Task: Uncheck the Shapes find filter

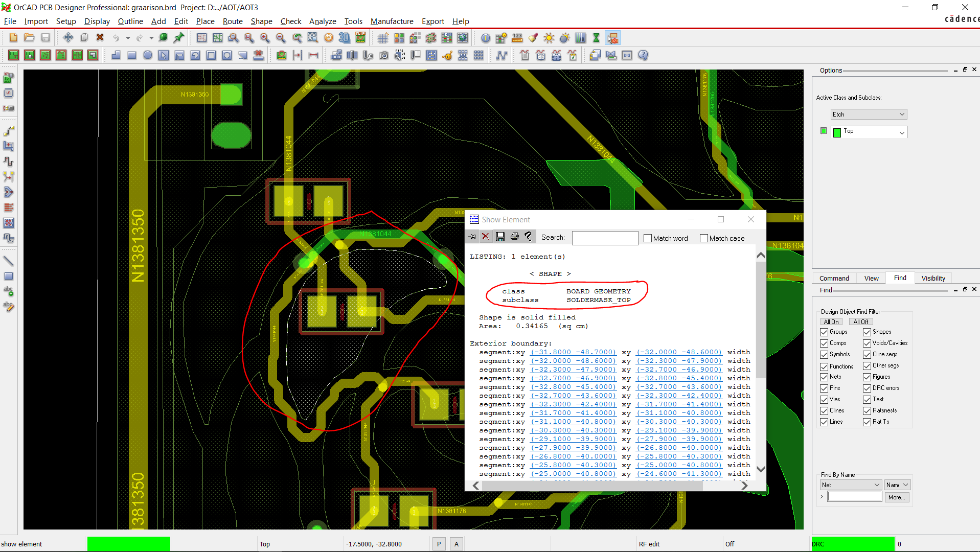Action: click(867, 332)
